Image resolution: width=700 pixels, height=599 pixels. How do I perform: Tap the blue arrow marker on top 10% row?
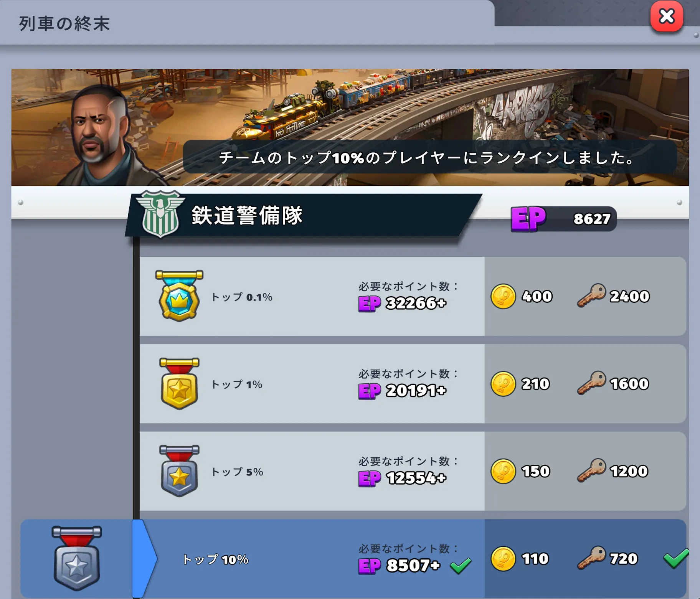(x=144, y=558)
